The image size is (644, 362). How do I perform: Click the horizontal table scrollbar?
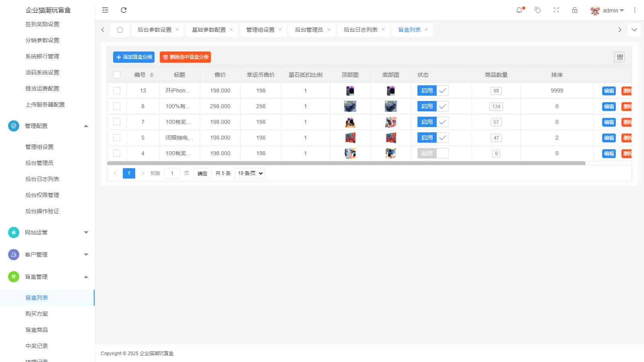tap(346, 163)
